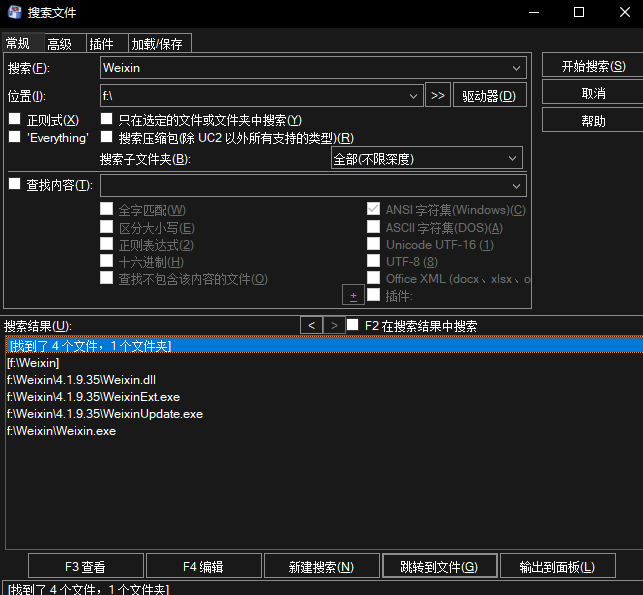Image resolution: width=643 pixels, height=595 pixels.
Task: Click the 新建搜索(N) button
Action: pyautogui.click(x=322, y=566)
